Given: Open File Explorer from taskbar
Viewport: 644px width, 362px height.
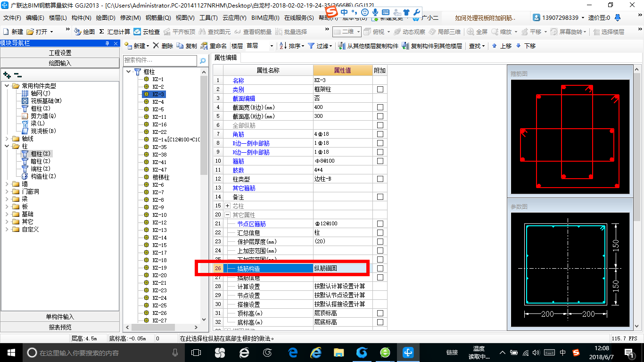Looking at the screenshot, I should coord(339,352).
